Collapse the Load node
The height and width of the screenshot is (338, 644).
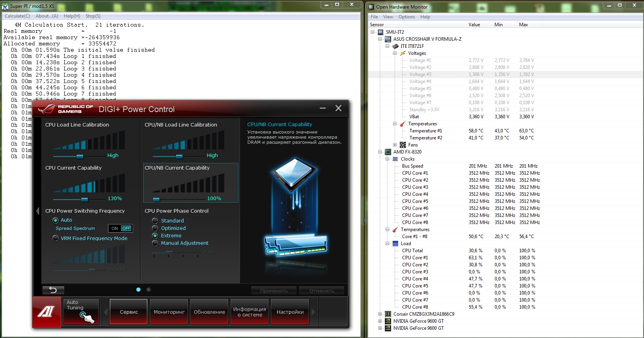click(388, 244)
